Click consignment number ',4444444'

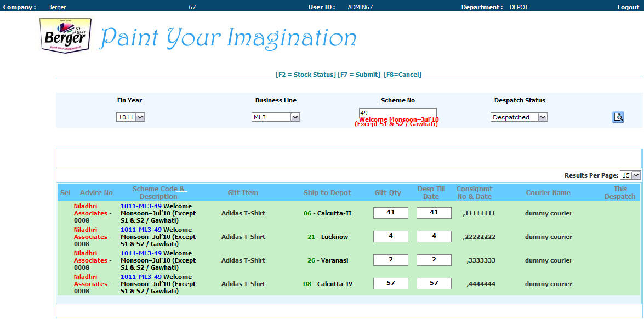click(x=481, y=284)
